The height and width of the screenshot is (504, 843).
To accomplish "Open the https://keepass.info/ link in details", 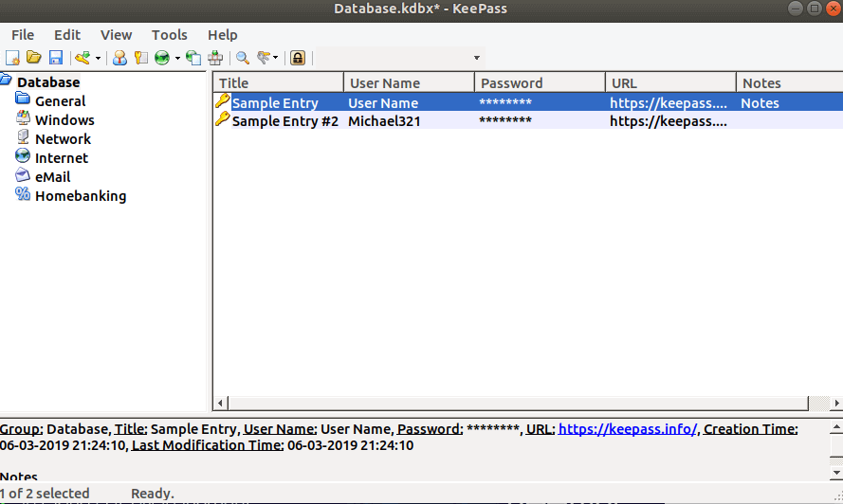I will pyautogui.click(x=628, y=429).
